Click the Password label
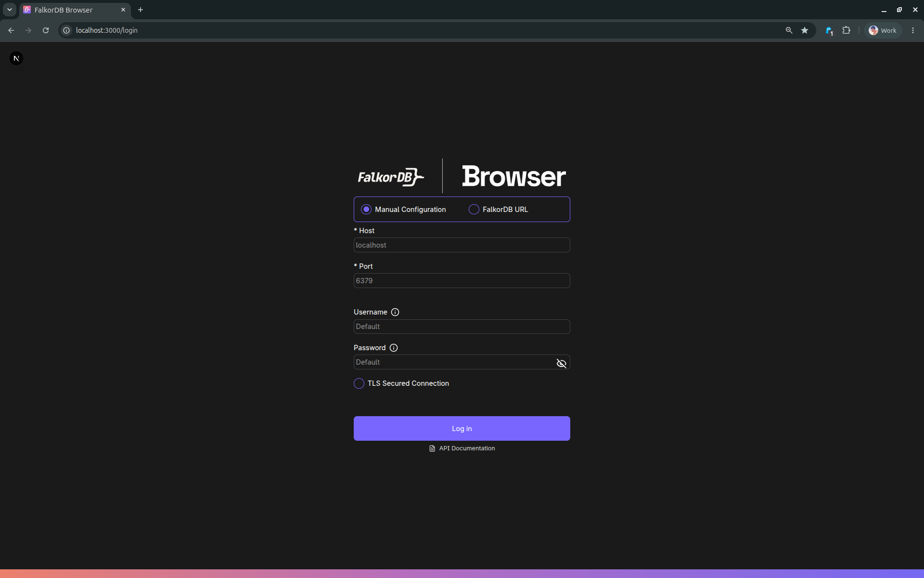Viewport: 924px width, 578px height. 370,348
